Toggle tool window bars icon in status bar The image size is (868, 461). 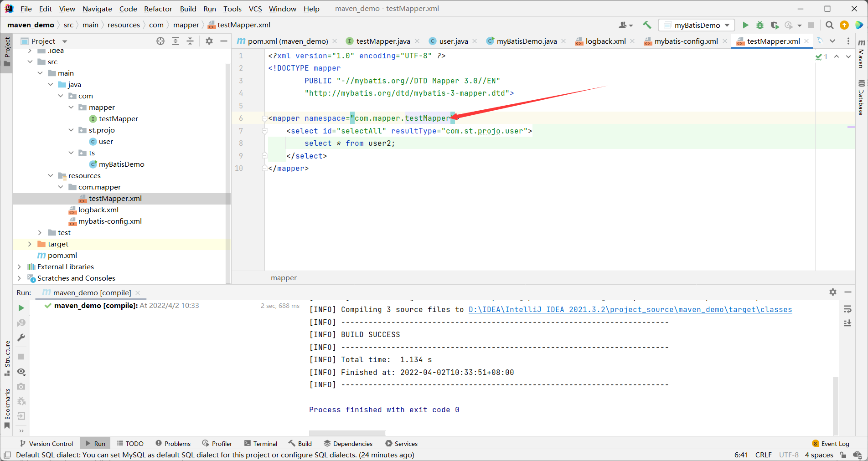7,455
